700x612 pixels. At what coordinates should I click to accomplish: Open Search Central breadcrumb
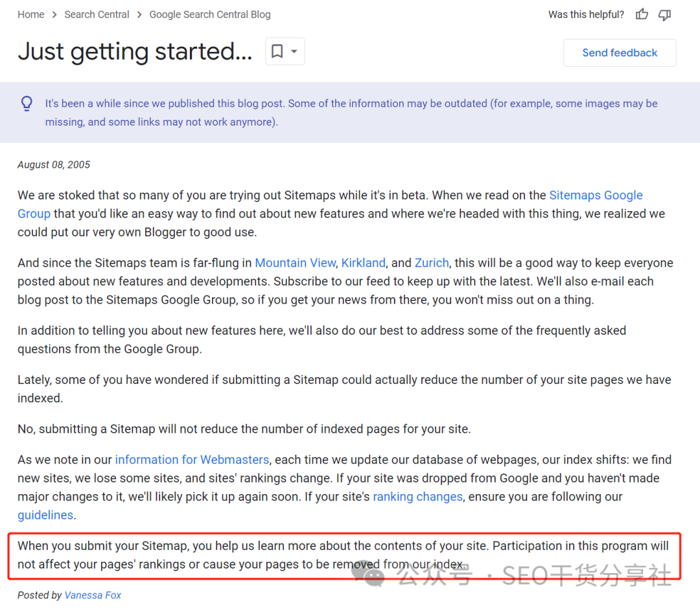(x=97, y=14)
